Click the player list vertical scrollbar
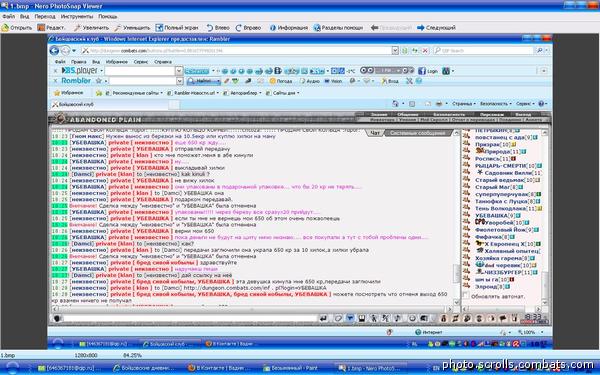The image size is (600, 375). click(545, 217)
